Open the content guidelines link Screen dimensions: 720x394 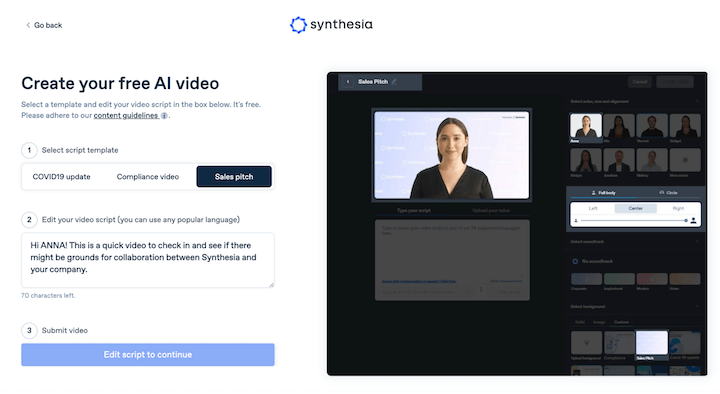click(126, 115)
